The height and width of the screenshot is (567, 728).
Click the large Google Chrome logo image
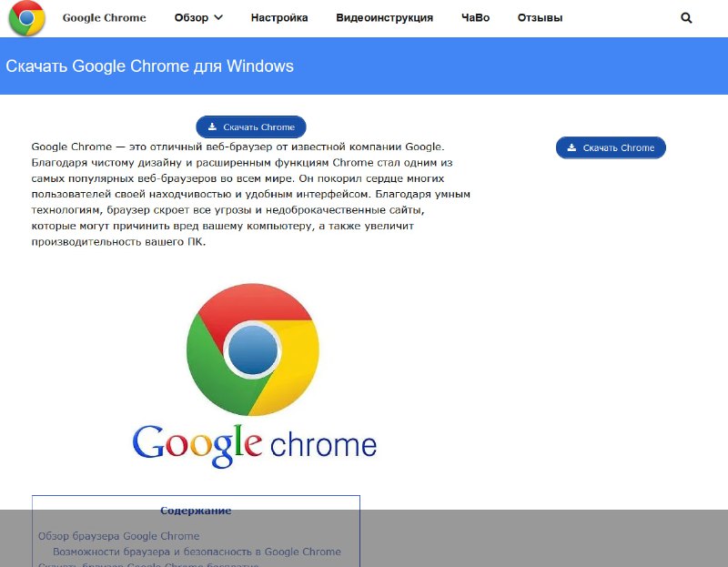pyautogui.click(x=254, y=375)
